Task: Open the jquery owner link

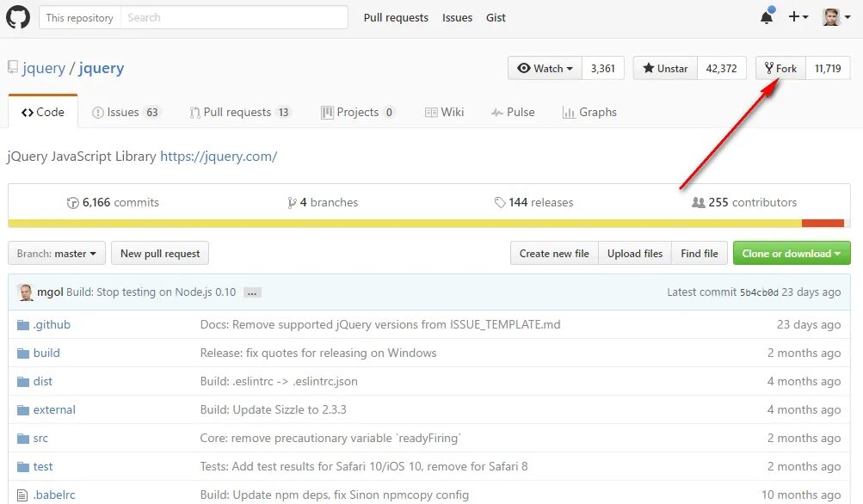Action: [x=44, y=68]
